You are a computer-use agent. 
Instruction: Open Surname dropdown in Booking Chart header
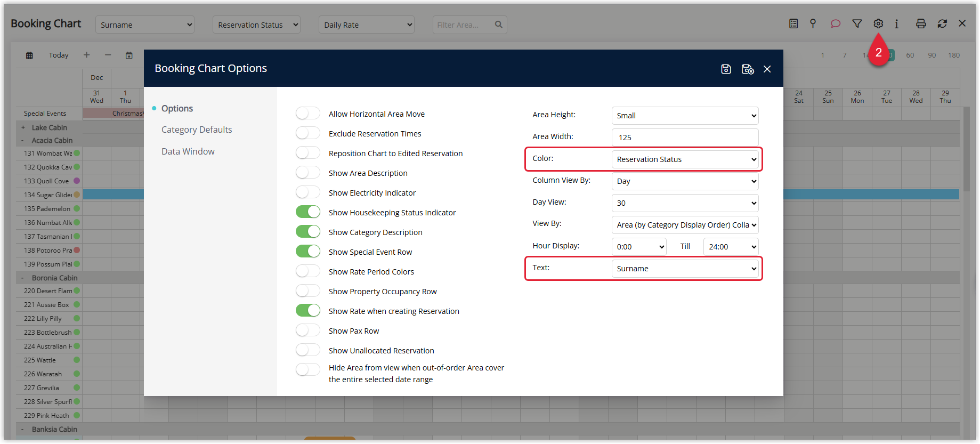tap(144, 25)
